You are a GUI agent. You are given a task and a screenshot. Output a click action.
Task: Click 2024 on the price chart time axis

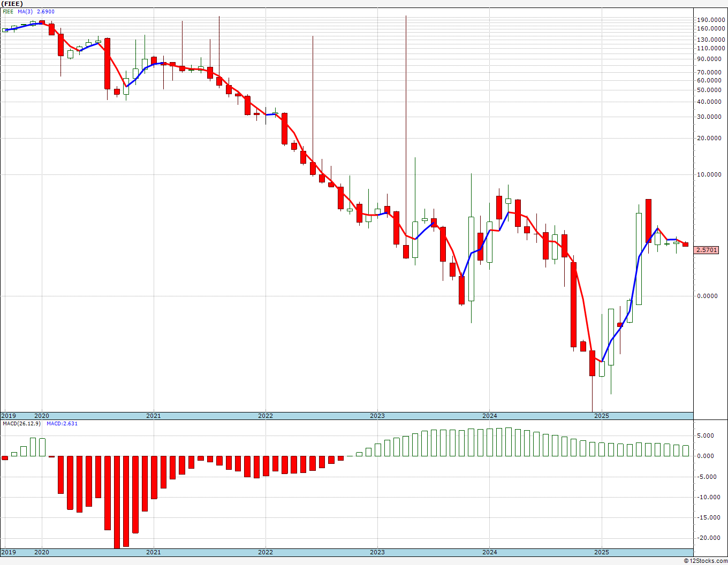[489, 416]
